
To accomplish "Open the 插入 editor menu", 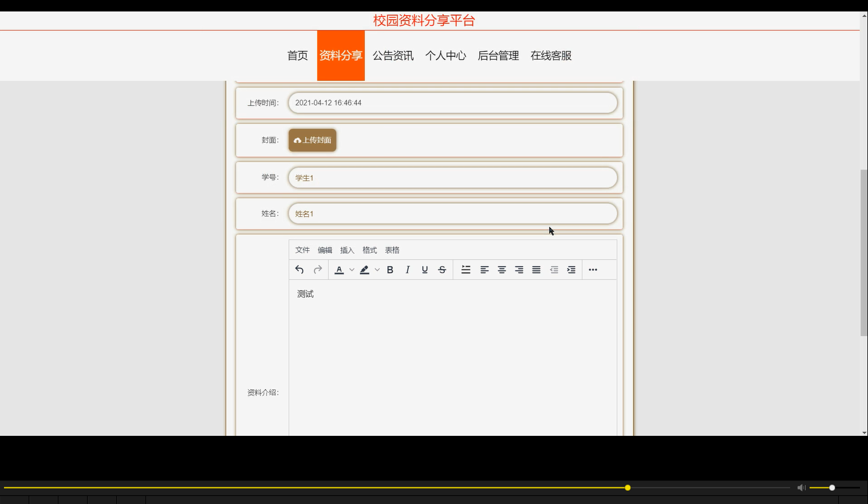I will click(347, 250).
